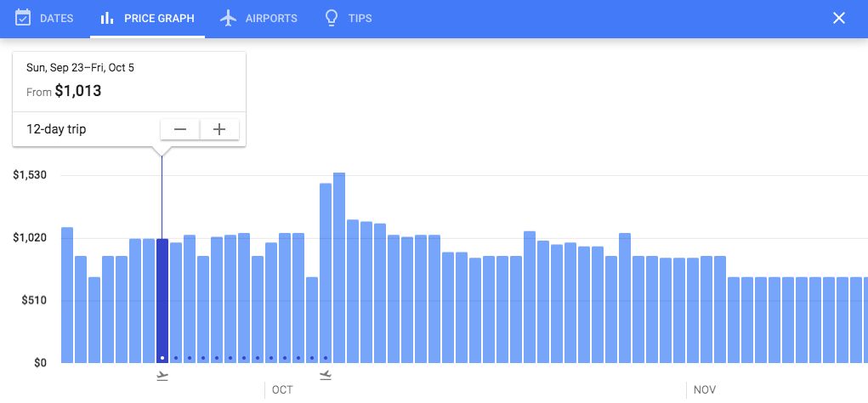Click the airplane icon on Airports tab
Screen dimensions: 868x403
click(228, 18)
